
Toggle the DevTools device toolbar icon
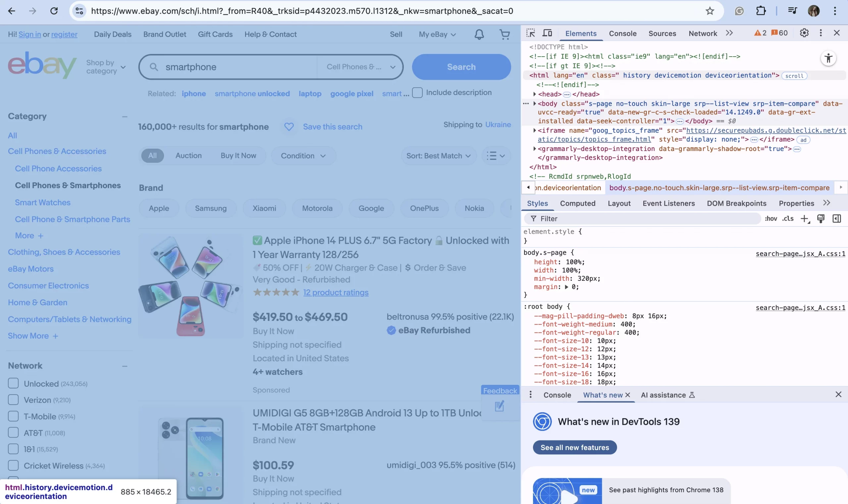click(547, 33)
